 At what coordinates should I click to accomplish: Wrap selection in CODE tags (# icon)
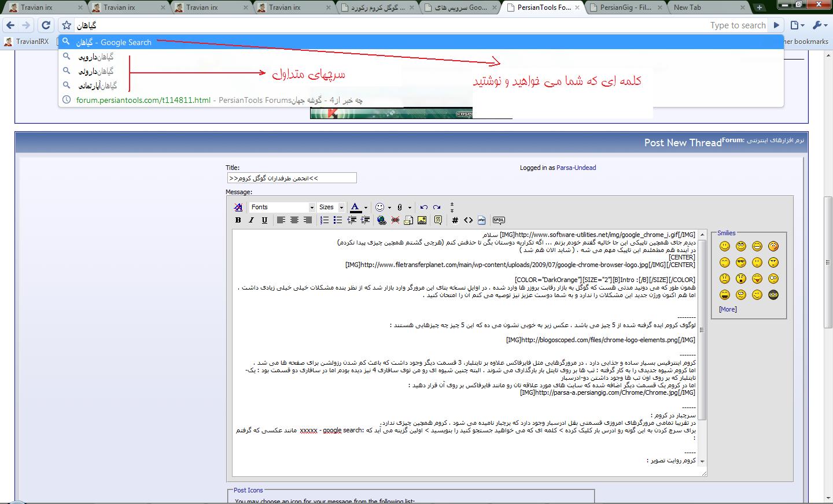tap(455, 220)
